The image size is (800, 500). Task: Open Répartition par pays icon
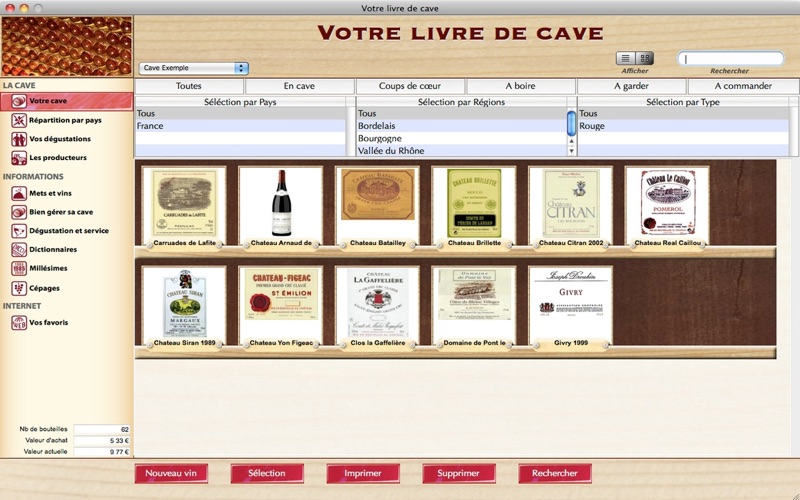[19, 120]
